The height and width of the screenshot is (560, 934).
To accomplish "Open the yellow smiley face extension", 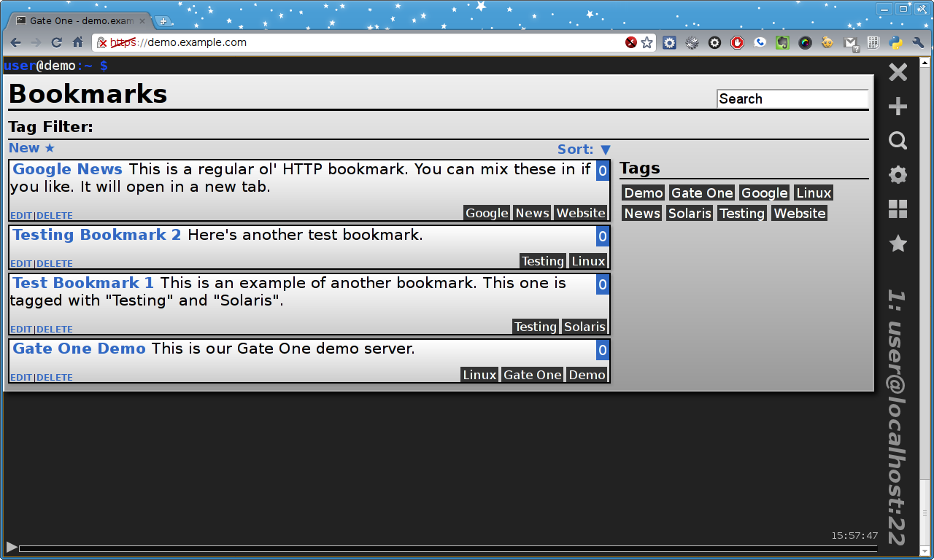I will tap(827, 42).
